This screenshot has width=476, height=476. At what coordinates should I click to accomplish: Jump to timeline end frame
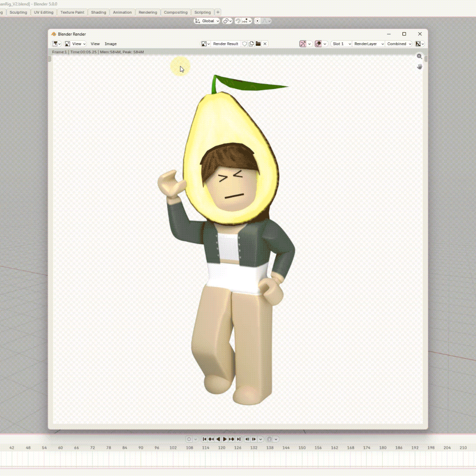coord(238,439)
